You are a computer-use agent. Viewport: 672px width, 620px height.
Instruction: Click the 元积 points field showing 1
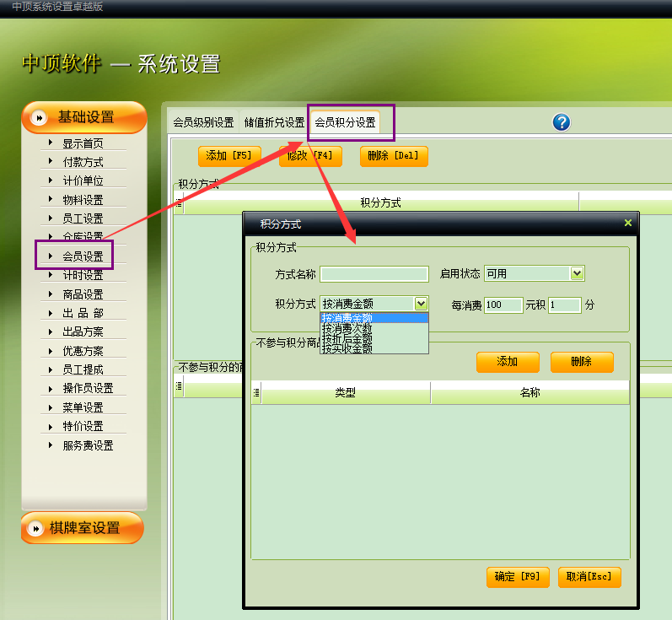pyautogui.click(x=565, y=305)
